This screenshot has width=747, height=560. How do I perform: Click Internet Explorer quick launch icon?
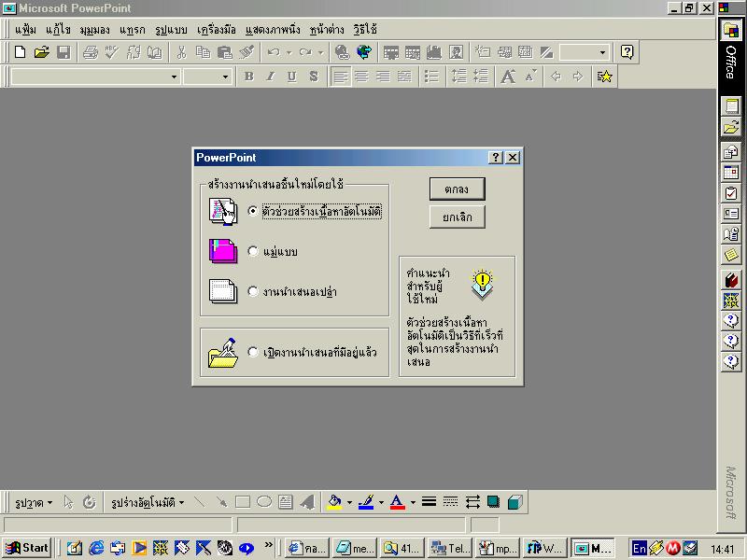coord(96,548)
